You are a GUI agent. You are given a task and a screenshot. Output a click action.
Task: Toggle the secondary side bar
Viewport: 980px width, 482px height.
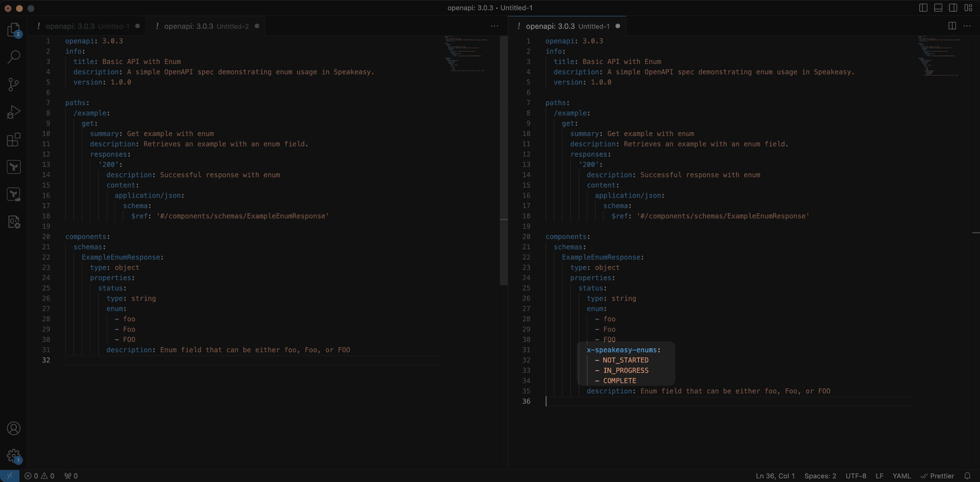click(x=953, y=7)
